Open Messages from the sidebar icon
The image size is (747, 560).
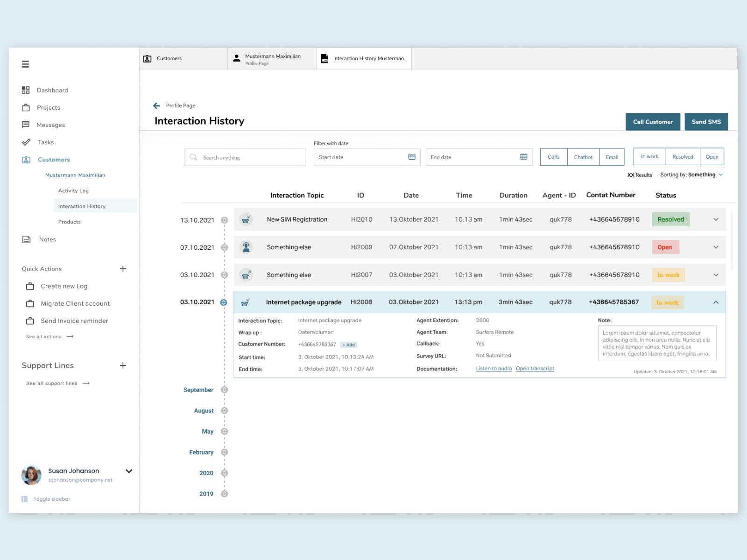[x=26, y=125]
